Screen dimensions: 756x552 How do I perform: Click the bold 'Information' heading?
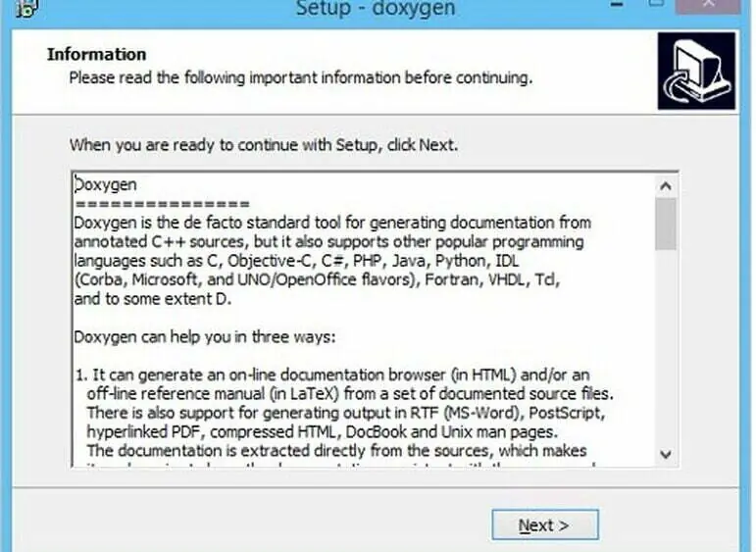(96, 55)
